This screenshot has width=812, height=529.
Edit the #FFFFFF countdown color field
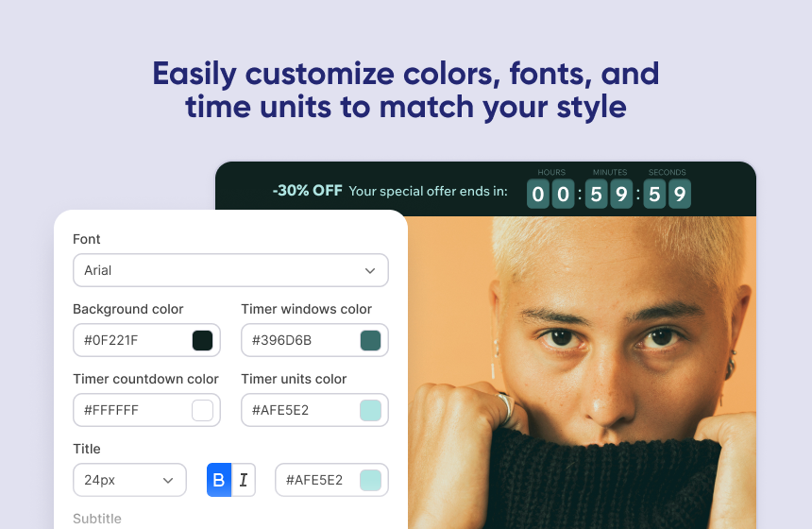coord(146,410)
